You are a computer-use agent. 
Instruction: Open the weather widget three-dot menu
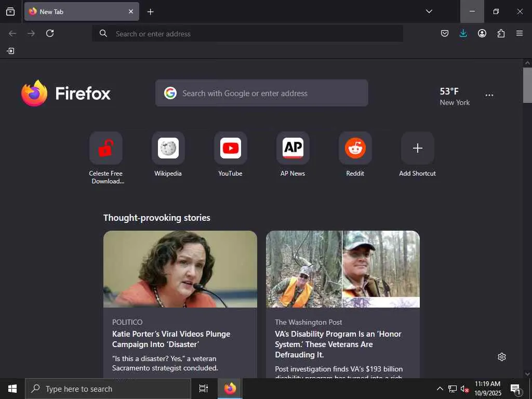coord(489,95)
